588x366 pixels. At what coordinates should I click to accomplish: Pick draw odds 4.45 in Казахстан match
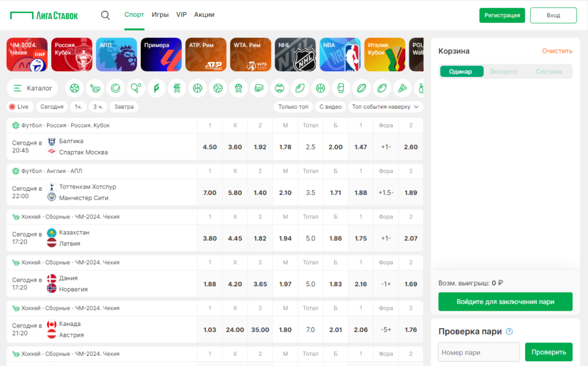pos(235,238)
